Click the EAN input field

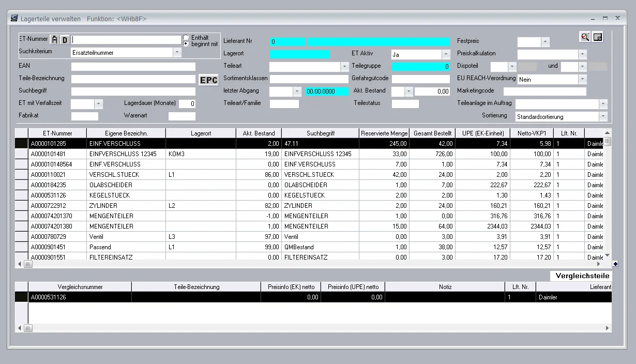click(133, 67)
